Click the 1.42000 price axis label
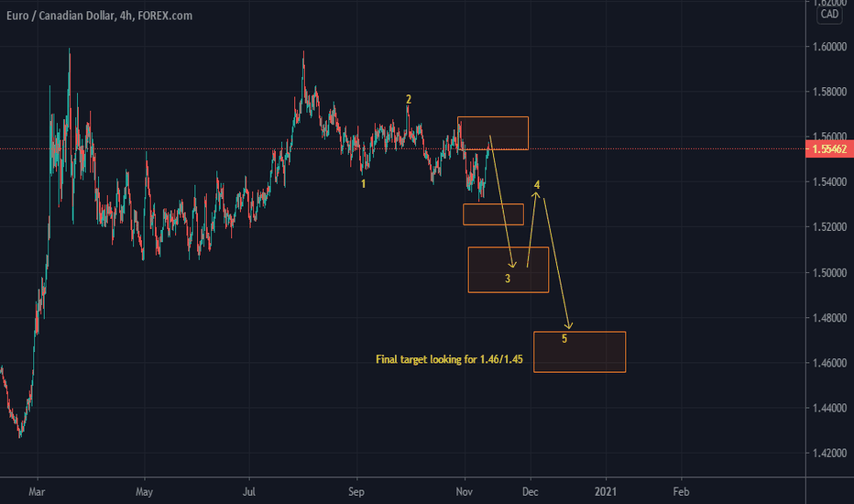This screenshot has height=504, width=854. pos(829,454)
